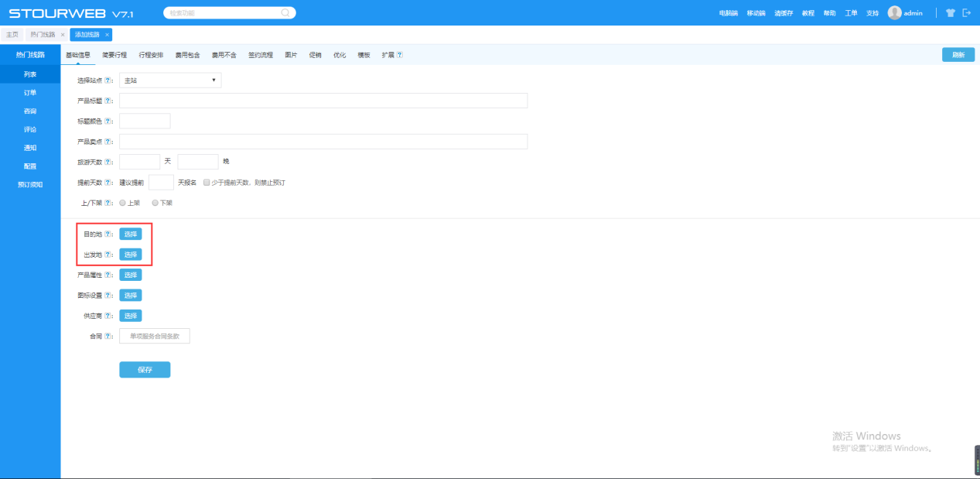The image size is (980, 479).
Task: Click the T-shirt theme icon
Action: pos(951,13)
